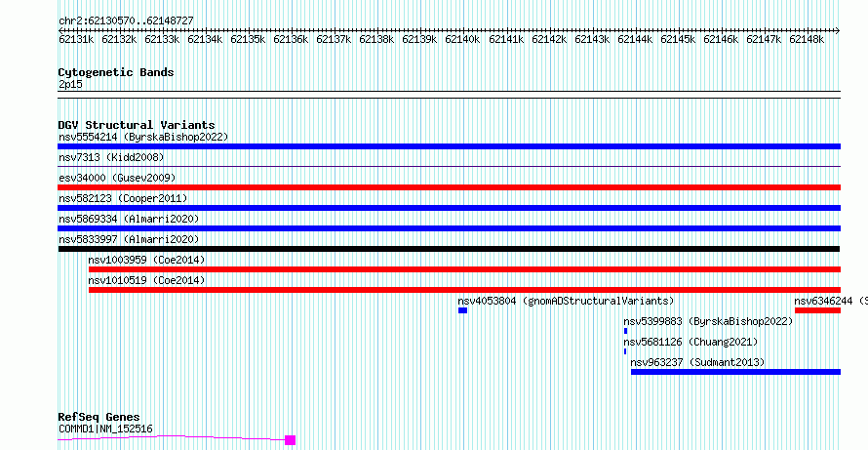
Task: Click the 62138k ruler tick label
Action: pos(377,40)
